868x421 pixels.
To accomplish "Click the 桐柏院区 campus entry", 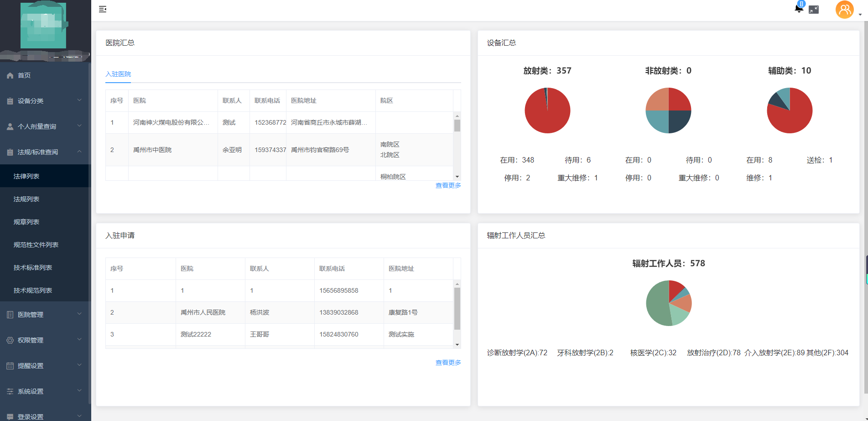I will click(x=393, y=177).
